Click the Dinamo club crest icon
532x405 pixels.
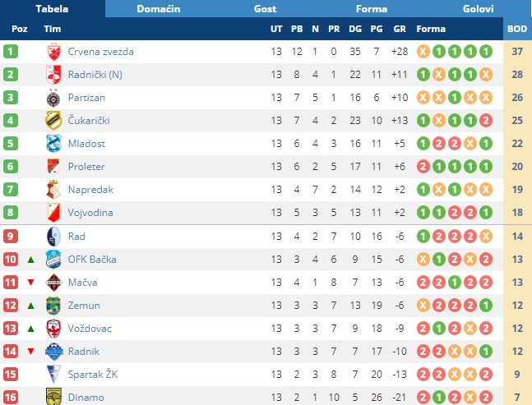[x=53, y=398]
